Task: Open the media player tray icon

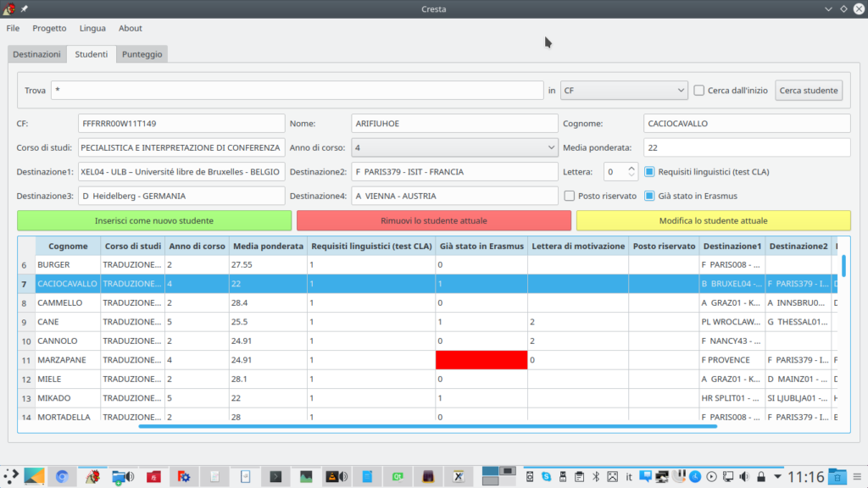Action: pos(712,477)
